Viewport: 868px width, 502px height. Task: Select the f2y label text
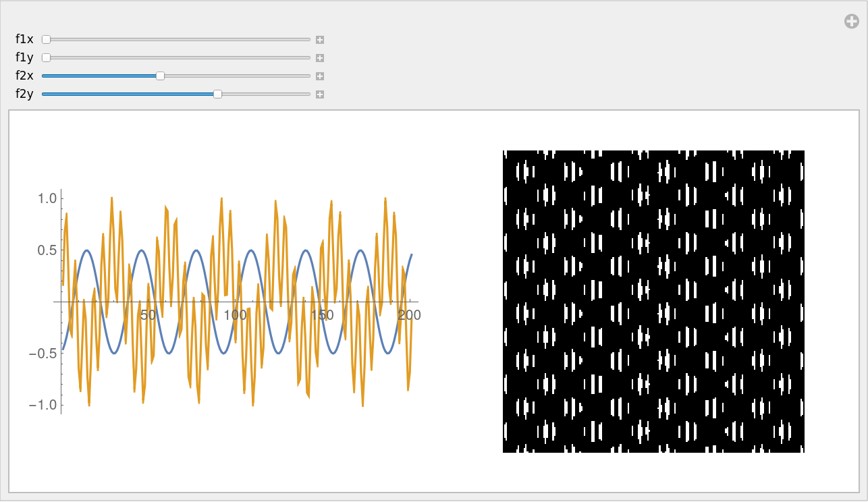pos(24,94)
